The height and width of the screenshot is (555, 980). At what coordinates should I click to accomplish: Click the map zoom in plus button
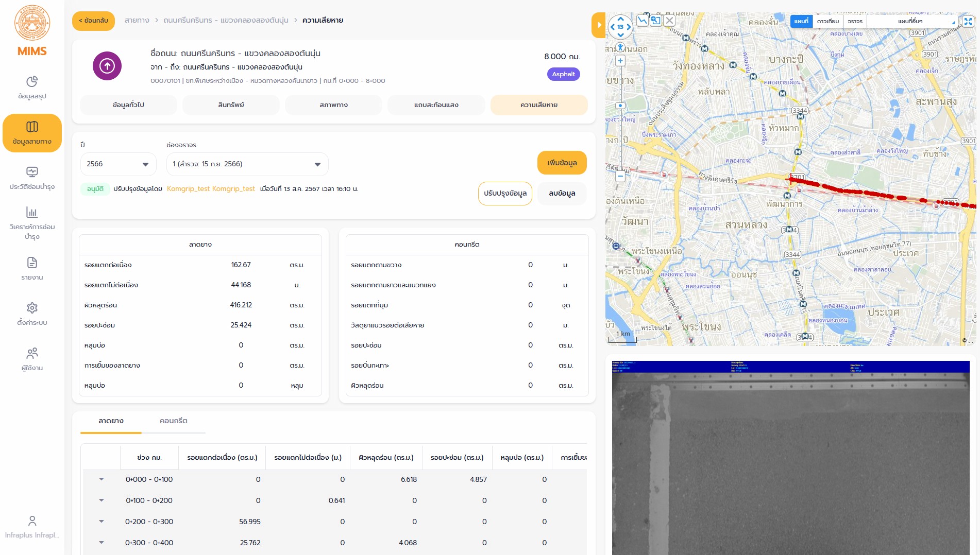(x=620, y=61)
